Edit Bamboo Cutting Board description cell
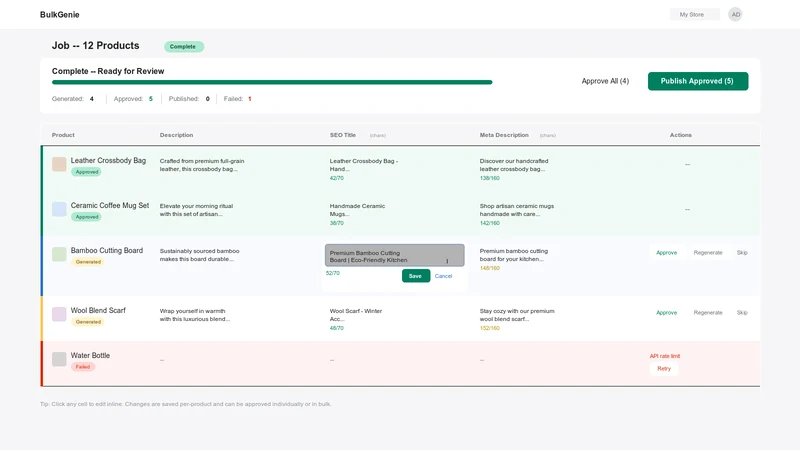 point(199,255)
